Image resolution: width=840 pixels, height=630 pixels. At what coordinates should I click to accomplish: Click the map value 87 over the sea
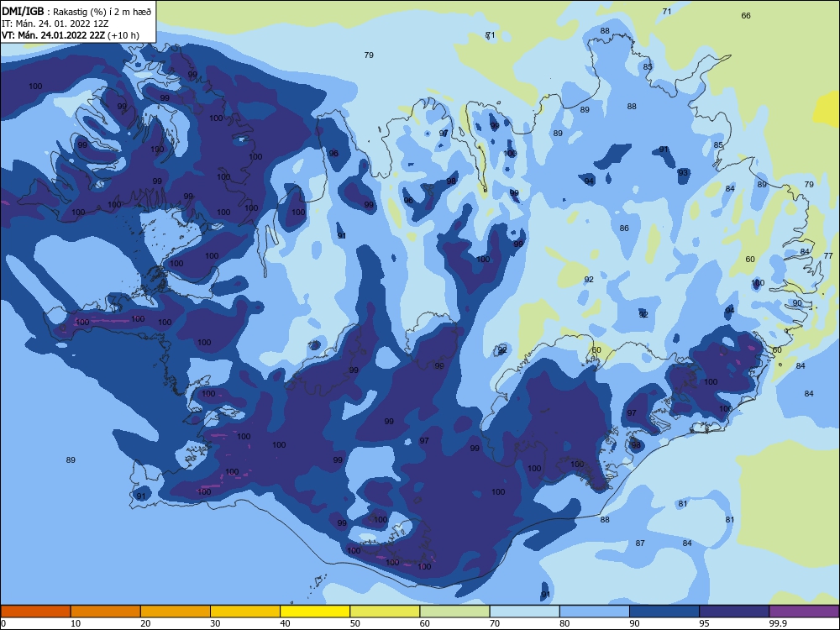tap(640, 543)
